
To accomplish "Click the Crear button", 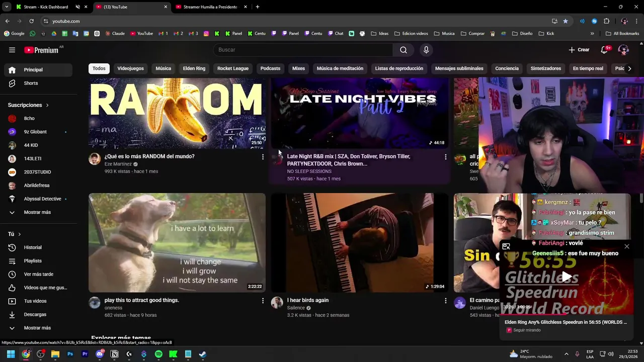I will coord(579,50).
